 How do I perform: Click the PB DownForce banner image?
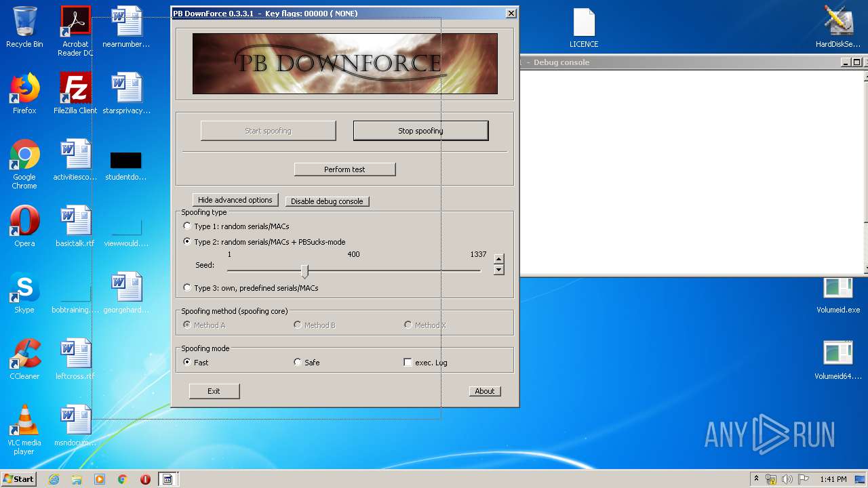pyautogui.click(x=344, y=64)
